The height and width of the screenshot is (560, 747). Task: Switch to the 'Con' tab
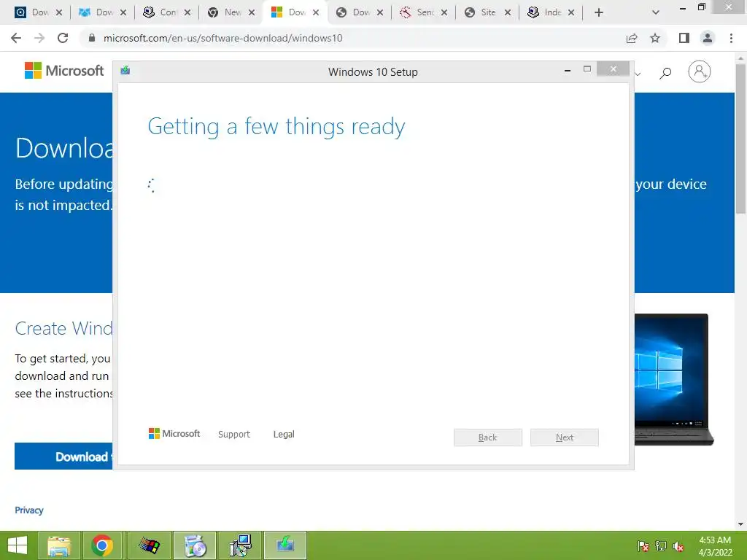pos(167,12)
